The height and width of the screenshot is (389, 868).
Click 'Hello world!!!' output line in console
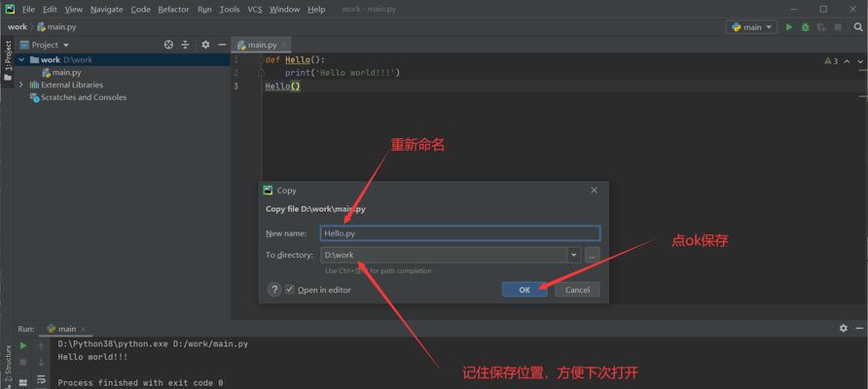tap(93, 357)
